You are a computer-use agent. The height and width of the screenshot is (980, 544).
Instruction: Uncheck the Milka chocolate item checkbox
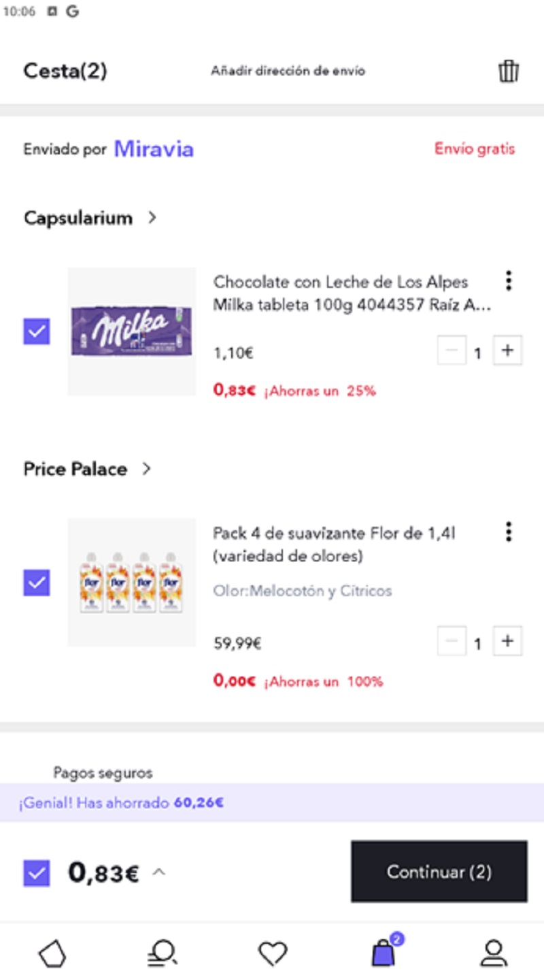37,332
